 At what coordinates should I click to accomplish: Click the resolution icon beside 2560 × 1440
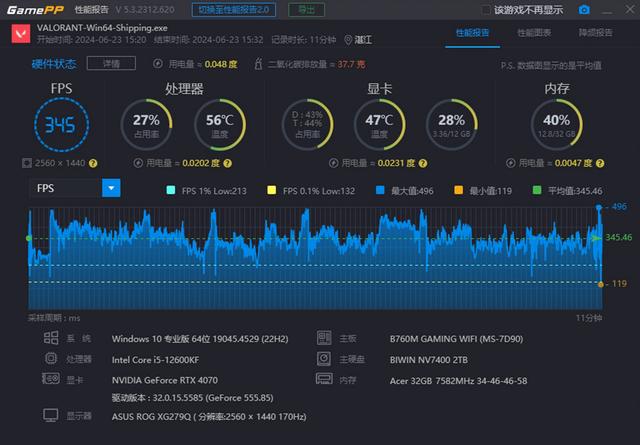click(x=27, y=163)
